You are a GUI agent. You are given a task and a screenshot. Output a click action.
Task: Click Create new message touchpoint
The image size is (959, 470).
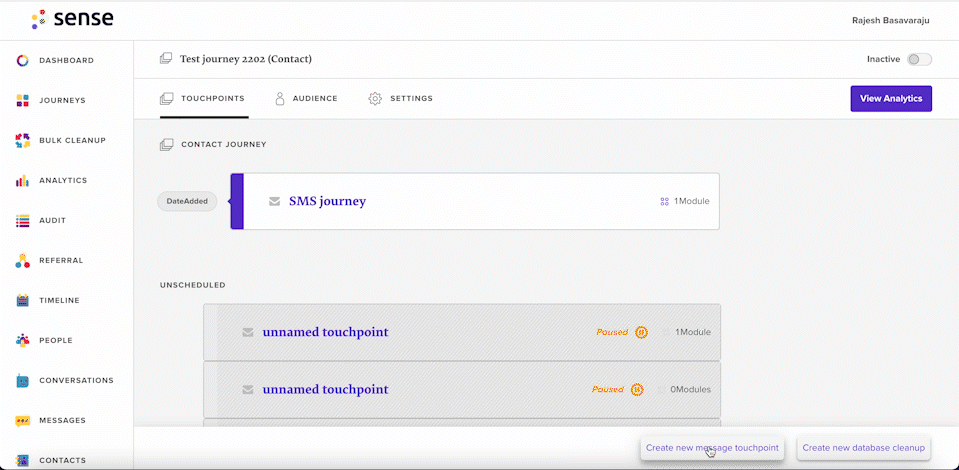point(712,448)
